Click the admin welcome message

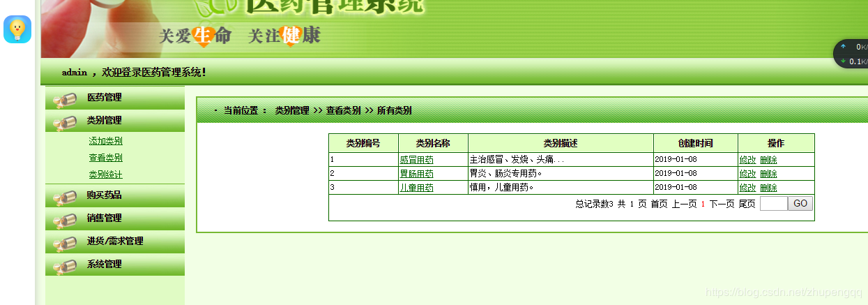pyautogui.click(x=134, y=73)
